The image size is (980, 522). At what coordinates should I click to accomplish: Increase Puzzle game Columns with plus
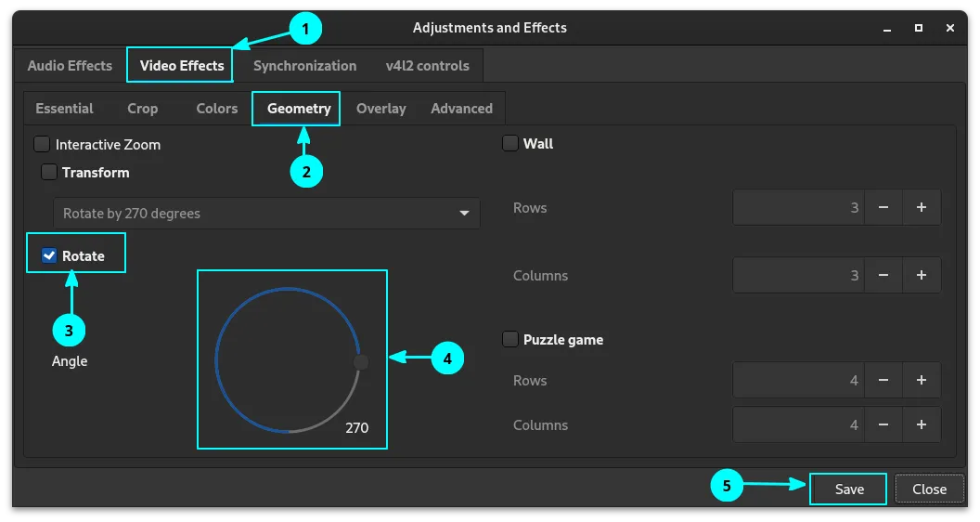[921, 425]
